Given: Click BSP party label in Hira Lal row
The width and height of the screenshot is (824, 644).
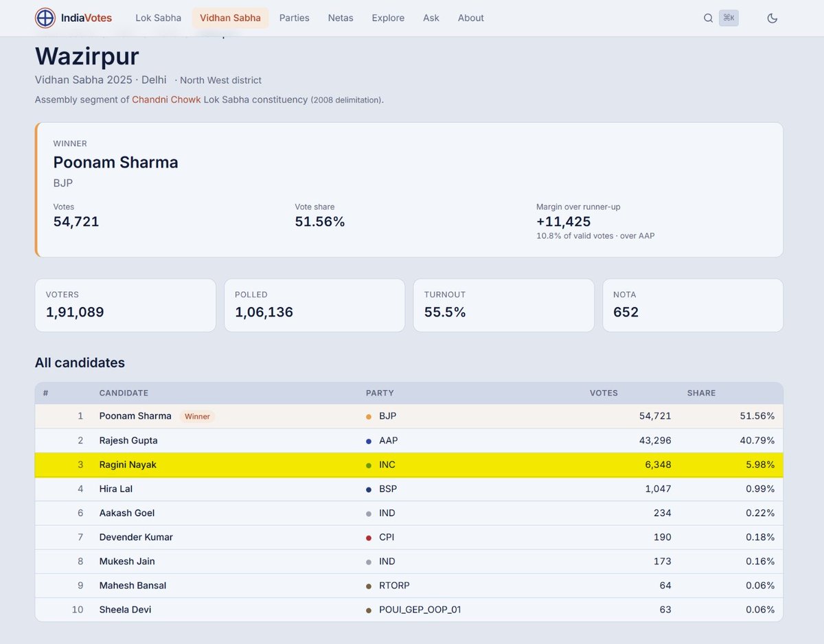Looking at the screenshot, I should 388,489.
